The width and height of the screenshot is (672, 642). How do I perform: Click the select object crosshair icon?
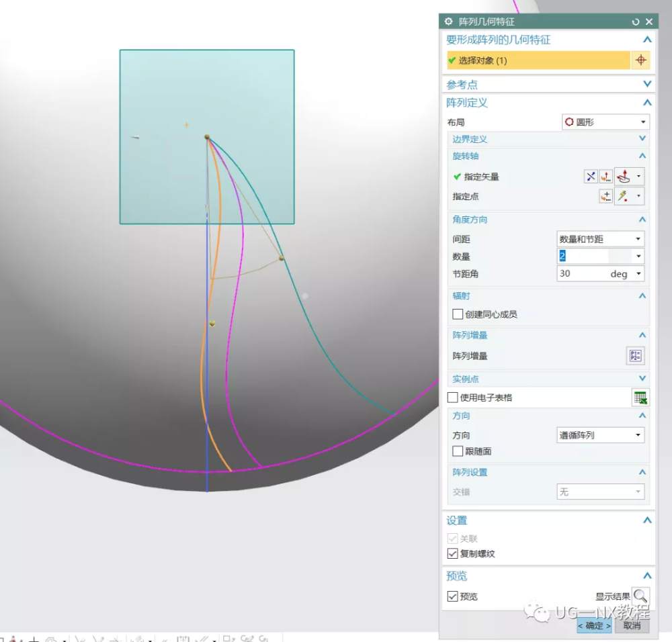click(x=640, y=60)
